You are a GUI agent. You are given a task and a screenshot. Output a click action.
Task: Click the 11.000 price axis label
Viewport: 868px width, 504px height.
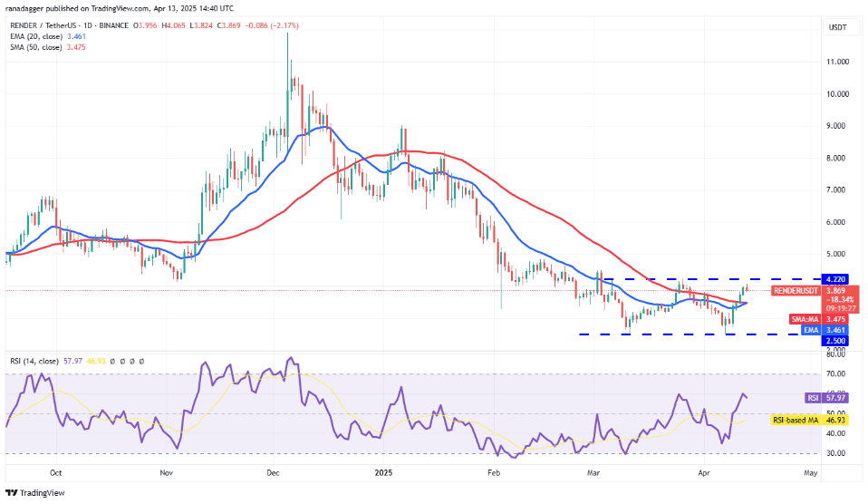pos(837,62)
